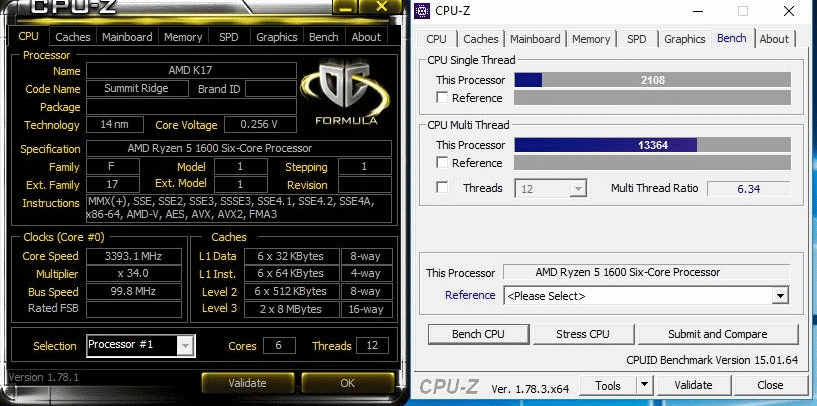817x406 pixels.
Task: Select the Bench tab in right window
Action: 732,38
